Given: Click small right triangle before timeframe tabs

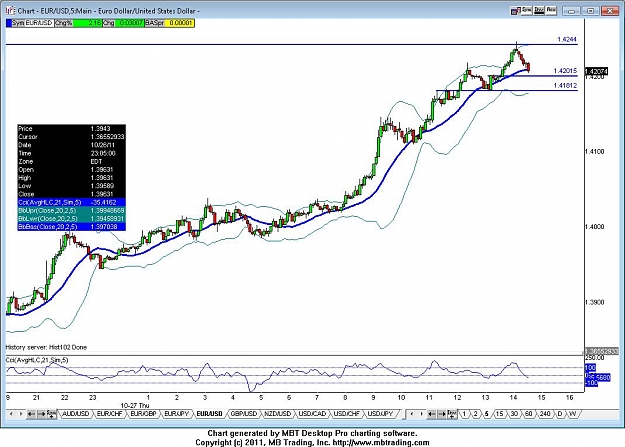Looking at the screenshot, I should [422, 414].
